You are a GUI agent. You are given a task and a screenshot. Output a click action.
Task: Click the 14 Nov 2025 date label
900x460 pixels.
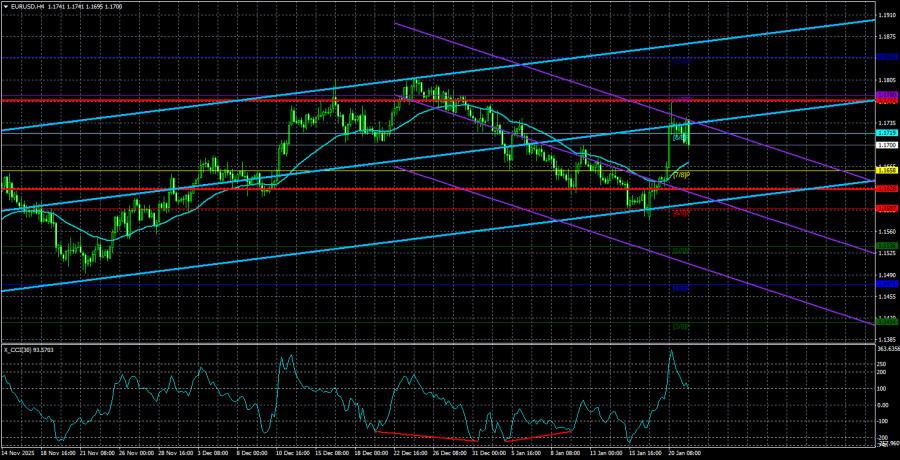[17, 451]
